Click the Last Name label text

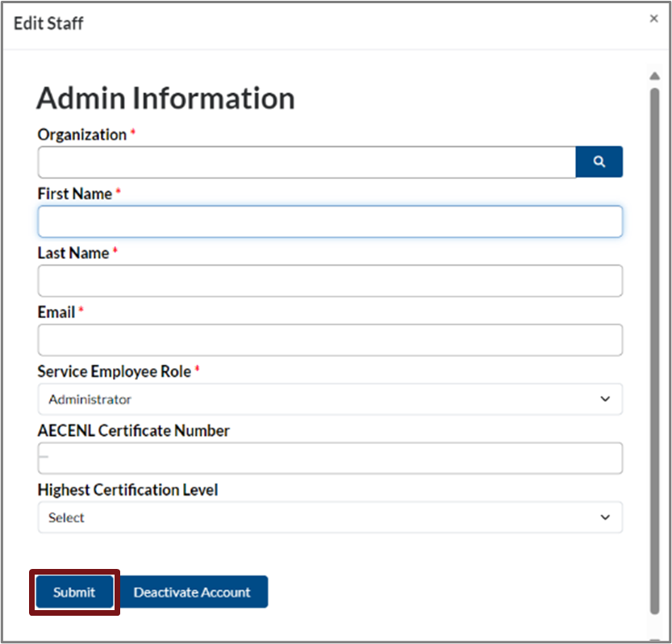(x=73, y=253)
